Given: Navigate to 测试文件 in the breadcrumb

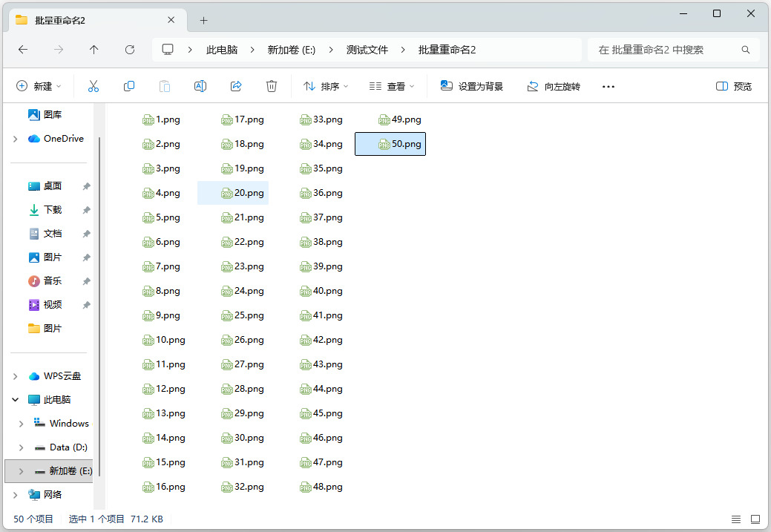Looking at the screenshot, I should click(x=367, y=50).
